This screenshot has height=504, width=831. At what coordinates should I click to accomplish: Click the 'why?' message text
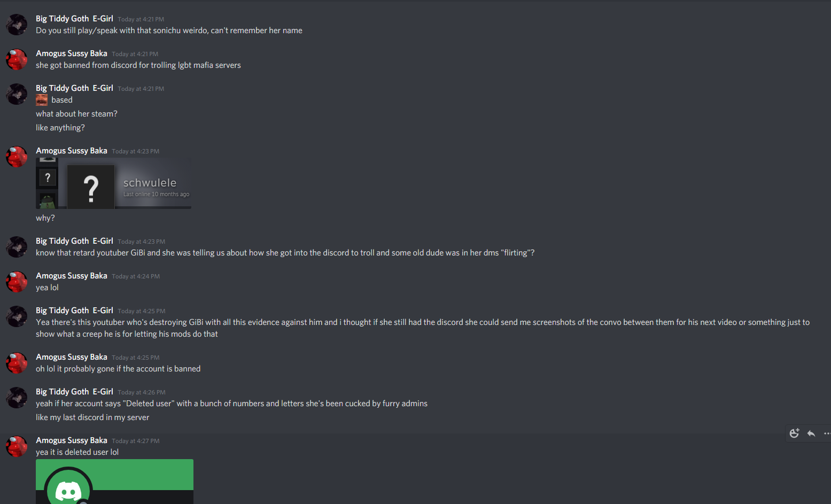45,218
